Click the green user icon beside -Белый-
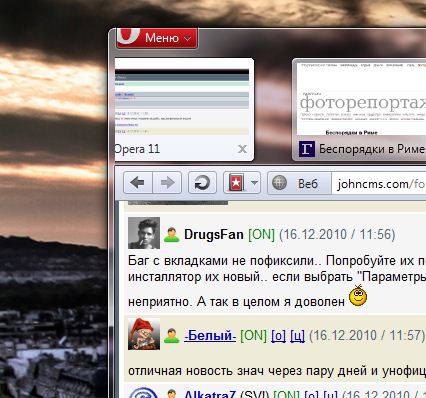This screenshot has height=398, width=426. [x=172, y=336]
